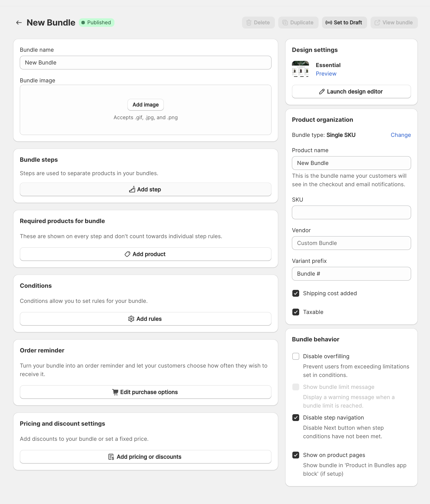Click the Essential theme thumbnail

click(300, 69)
